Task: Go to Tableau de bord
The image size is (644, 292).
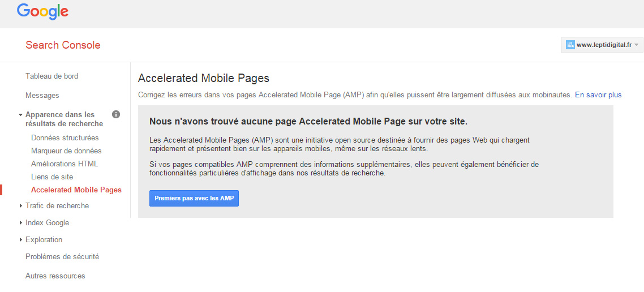Action: point(51,76)
